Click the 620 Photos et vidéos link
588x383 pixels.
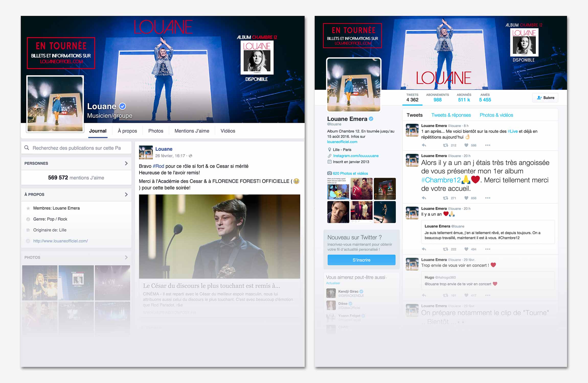click(350, 173)
